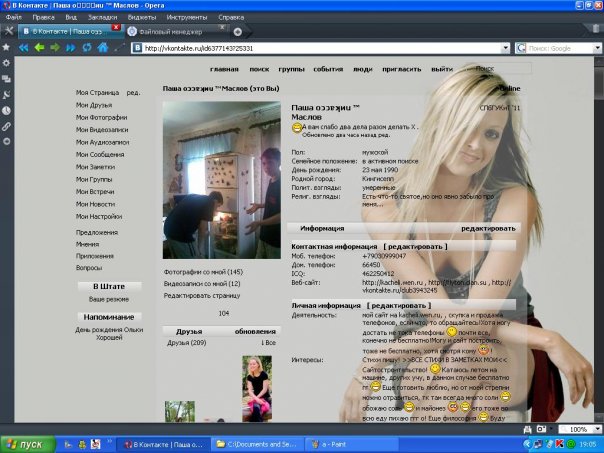Open Мои Фотографии in sidebar
Viewport: 604px width, 453px height.
[x=101, y=117]
